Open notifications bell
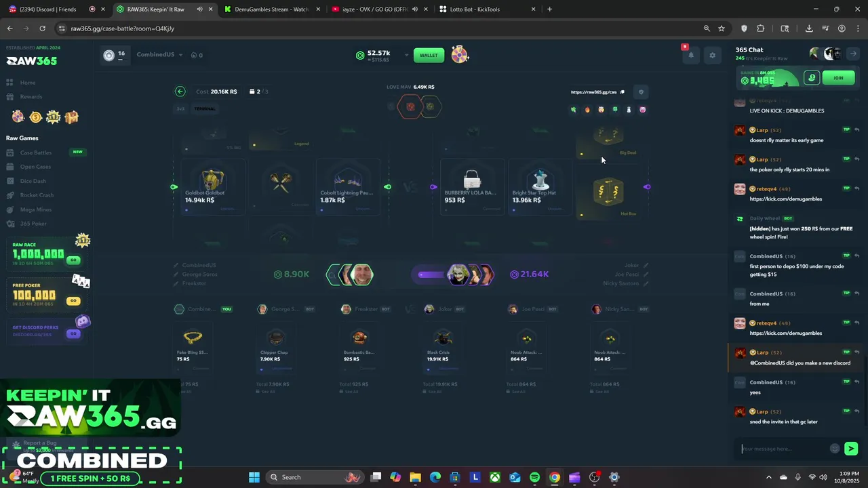 click(x=691, y=56)
